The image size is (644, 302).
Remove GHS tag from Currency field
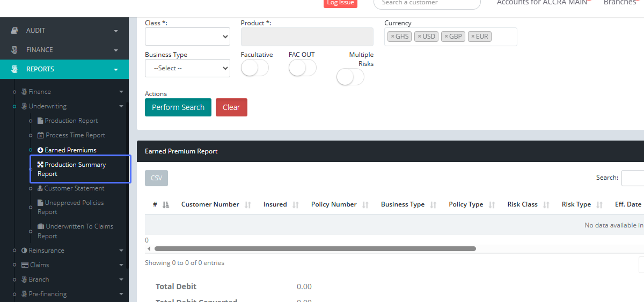coord(392,36)
